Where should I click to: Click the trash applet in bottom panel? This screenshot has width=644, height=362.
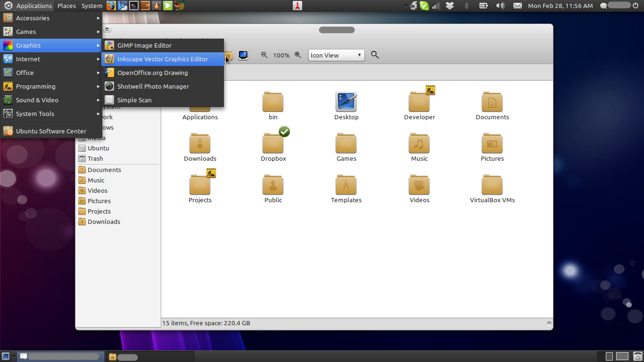637,356
